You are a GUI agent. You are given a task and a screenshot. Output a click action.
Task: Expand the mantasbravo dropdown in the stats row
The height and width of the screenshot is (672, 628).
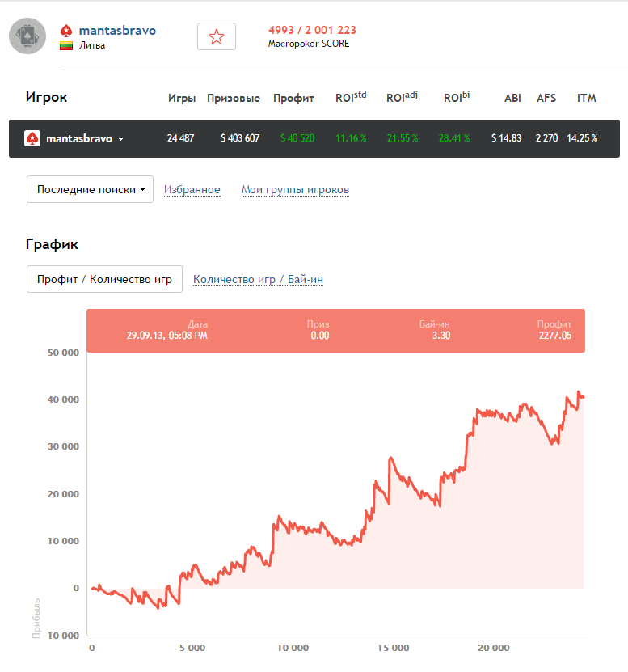121,139
